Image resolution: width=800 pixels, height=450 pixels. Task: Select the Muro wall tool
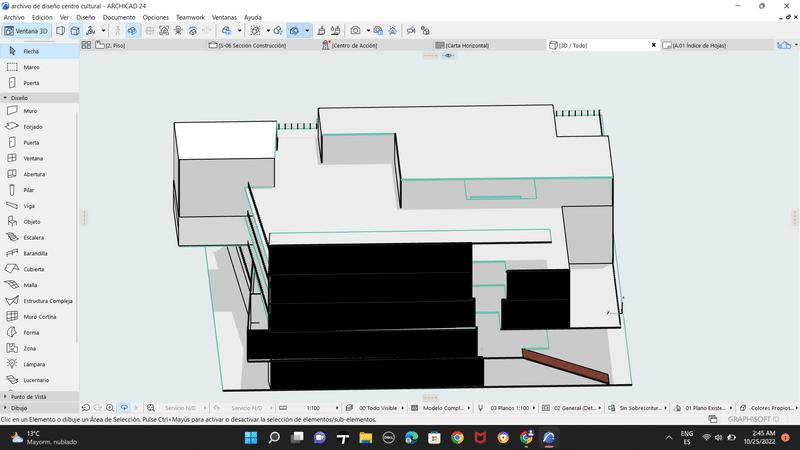(30, 111)
